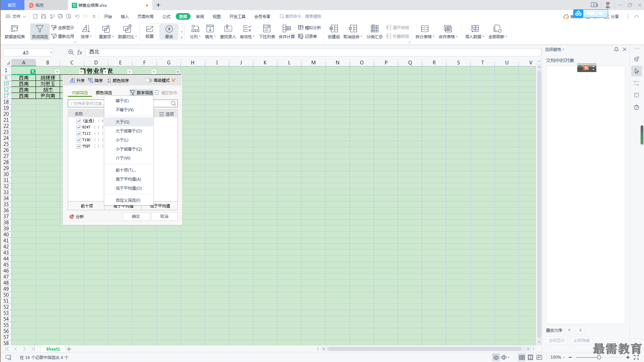Click the zoom slider handle

[x=599, y=357]
